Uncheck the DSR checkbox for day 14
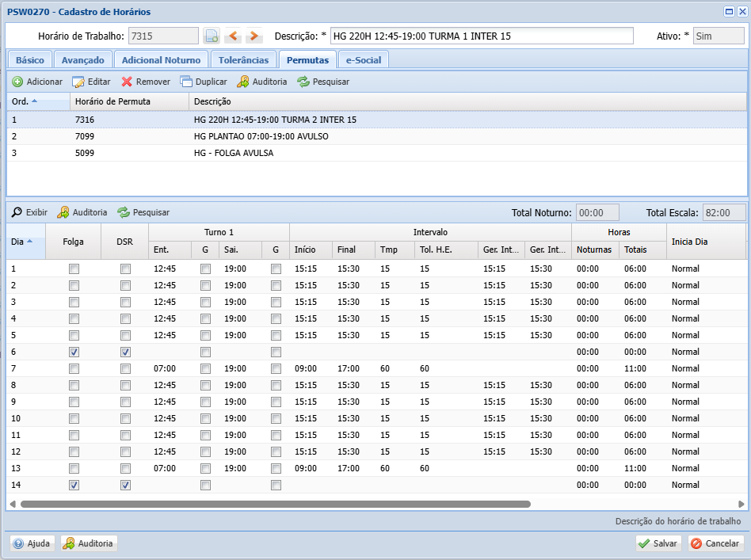The height and width of the screenshot is (560, 751). [125, 486]
